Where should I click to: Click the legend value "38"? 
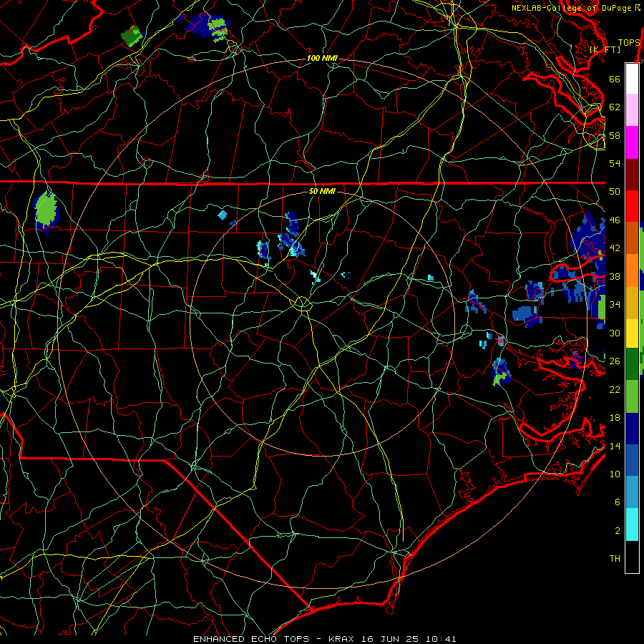pos(615,276)
